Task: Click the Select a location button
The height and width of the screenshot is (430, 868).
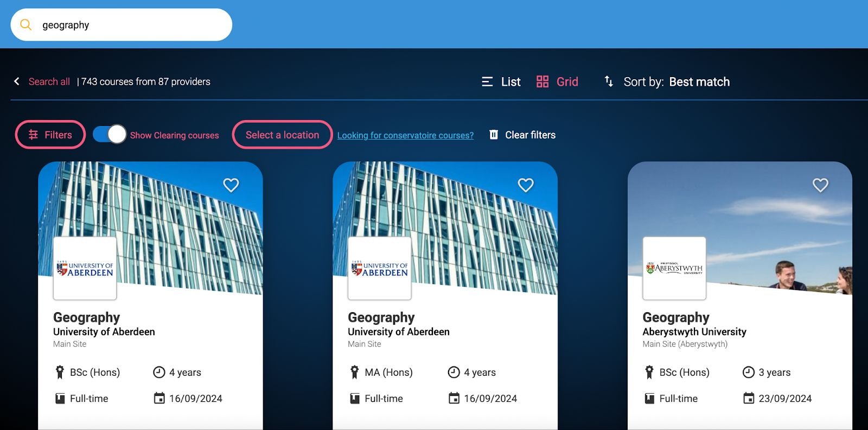Action: pyautogui.click(x=282, y=135)
